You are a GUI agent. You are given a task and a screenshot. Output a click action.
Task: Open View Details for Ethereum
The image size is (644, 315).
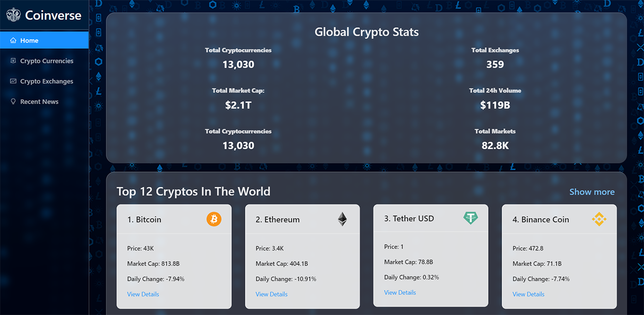[271, 294]
